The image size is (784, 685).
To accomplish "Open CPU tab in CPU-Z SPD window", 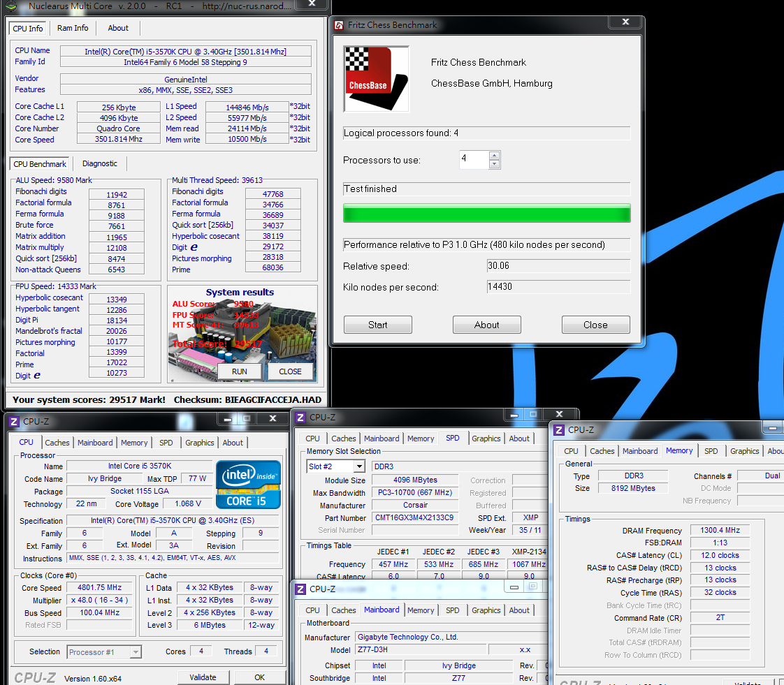I will coord(312,439).
